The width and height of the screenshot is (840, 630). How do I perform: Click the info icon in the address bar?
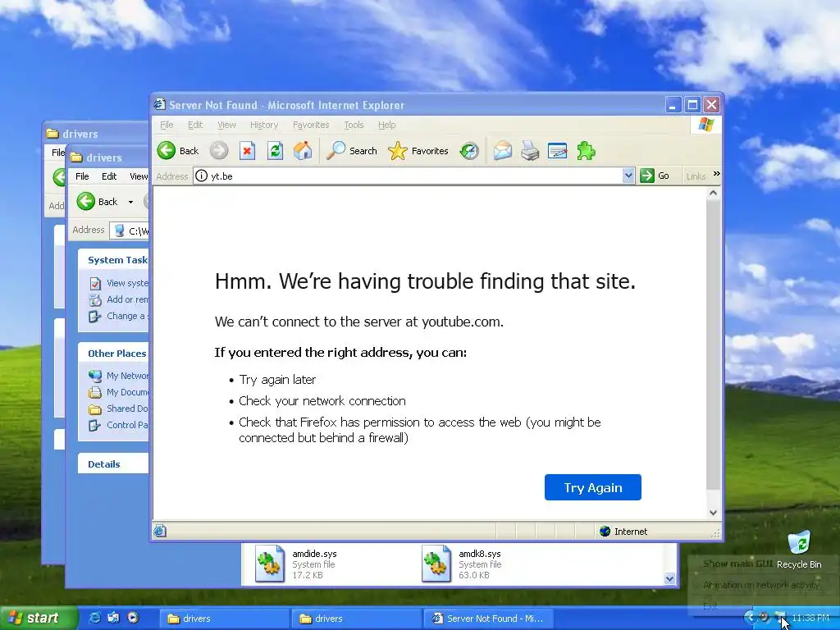coord(202,176)
